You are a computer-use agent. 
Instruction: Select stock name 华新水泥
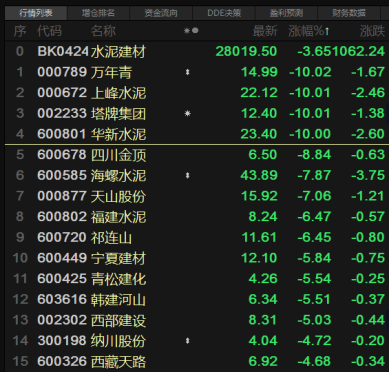point(118,134)
